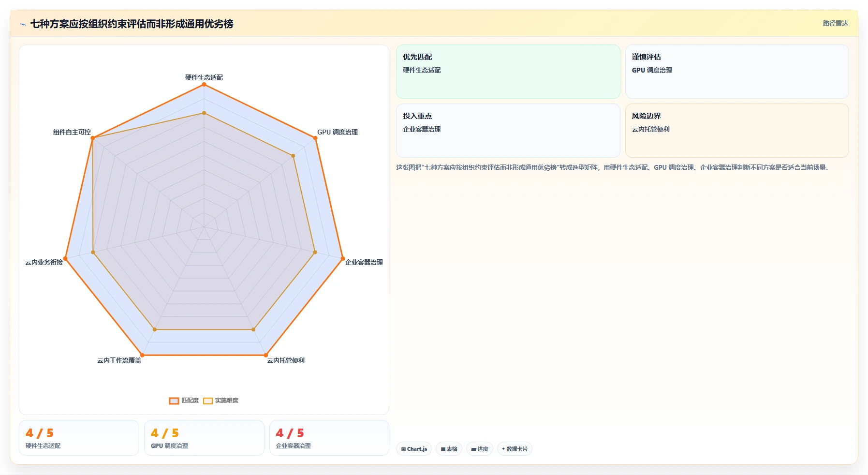Click the 路径雷达 label in the header
Image resolution: width=868 pixels, height=475 pixels.
click(x=835, y=23)
